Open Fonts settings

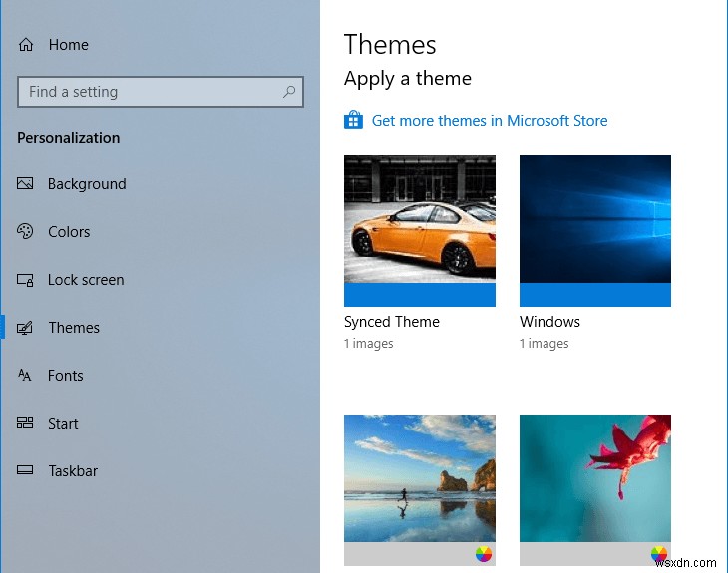[x=66, y=376]
